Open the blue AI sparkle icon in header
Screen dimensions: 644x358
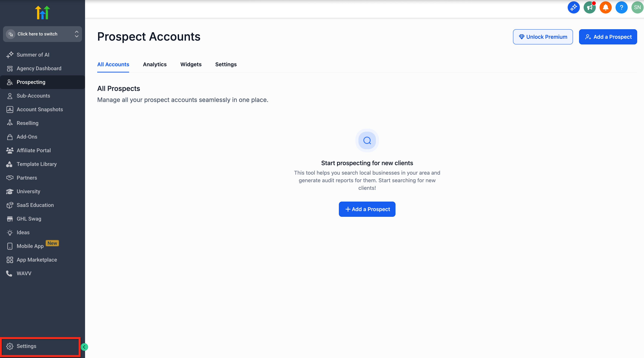pyautogui.click(x=574, y=8)
